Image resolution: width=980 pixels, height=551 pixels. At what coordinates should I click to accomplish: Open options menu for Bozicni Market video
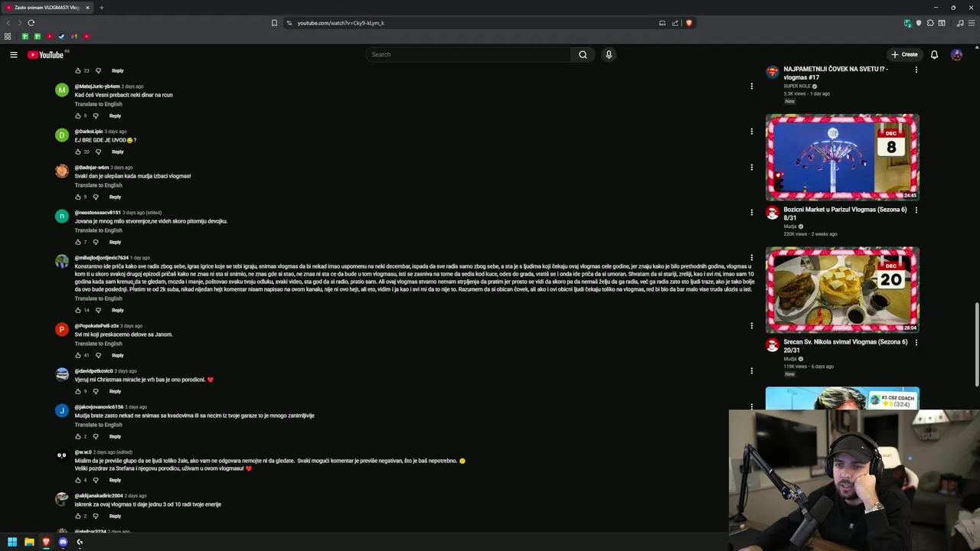click(916, 210)
